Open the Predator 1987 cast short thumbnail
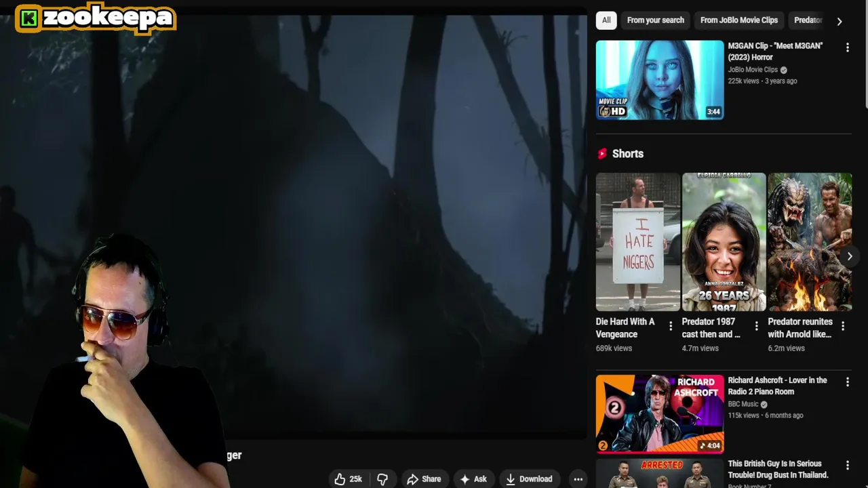The height and width of the screenshot is (488, 868). coord(724,242)
